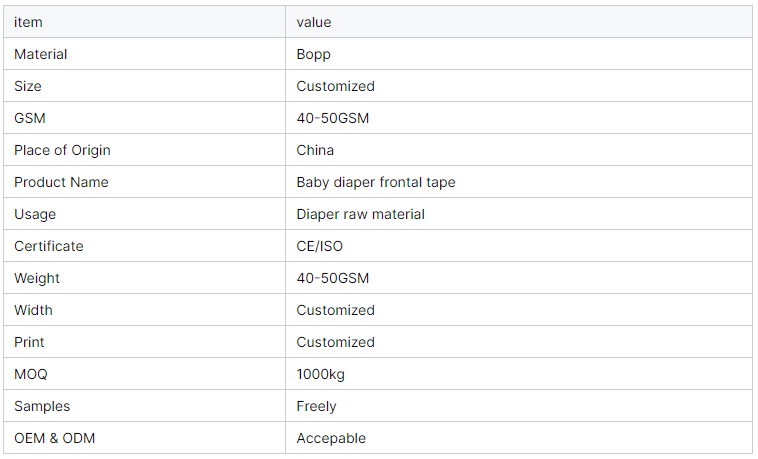Click the 'China' value cell

pos(315,150)
